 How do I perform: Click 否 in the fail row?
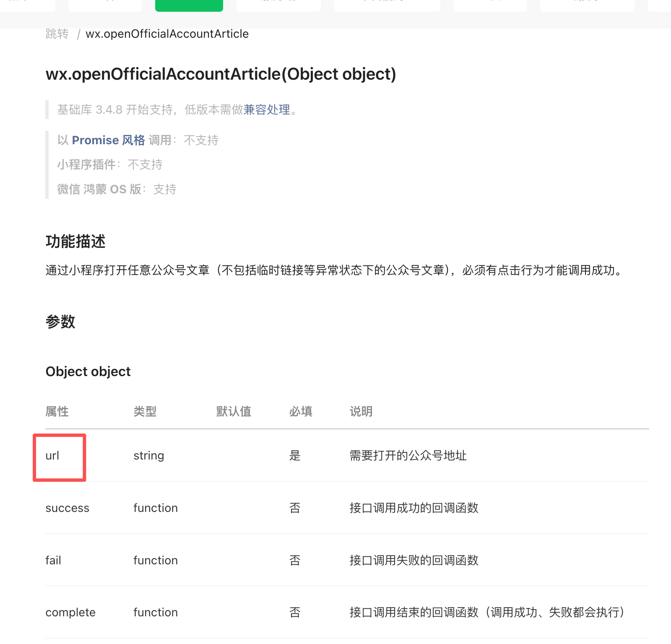coord(295,560)
